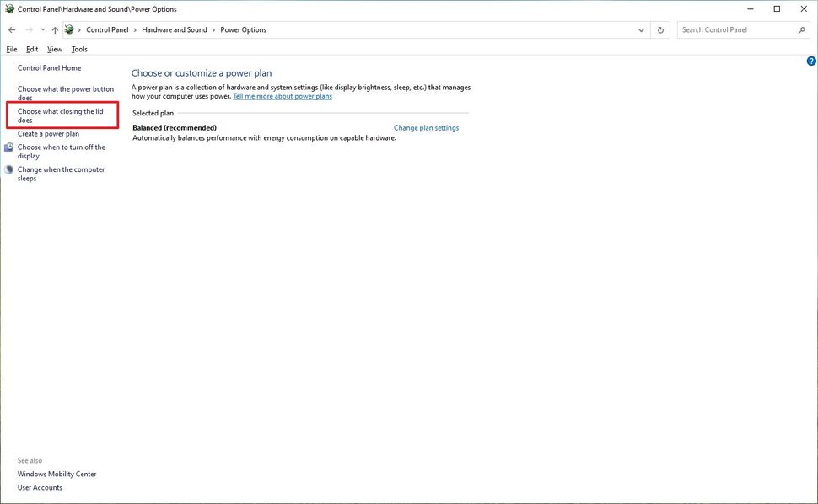This screenshot has height=504, width=818.
Task: Open Windows Mobility Center under See also
Action: pyautogui.click(x=57, y=474)
